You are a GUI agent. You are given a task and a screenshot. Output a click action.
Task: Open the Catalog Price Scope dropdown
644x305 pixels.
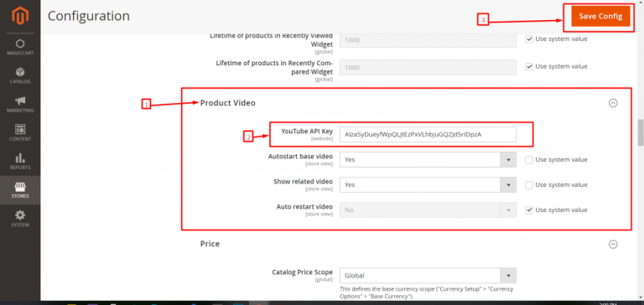[x=428, y=276]
